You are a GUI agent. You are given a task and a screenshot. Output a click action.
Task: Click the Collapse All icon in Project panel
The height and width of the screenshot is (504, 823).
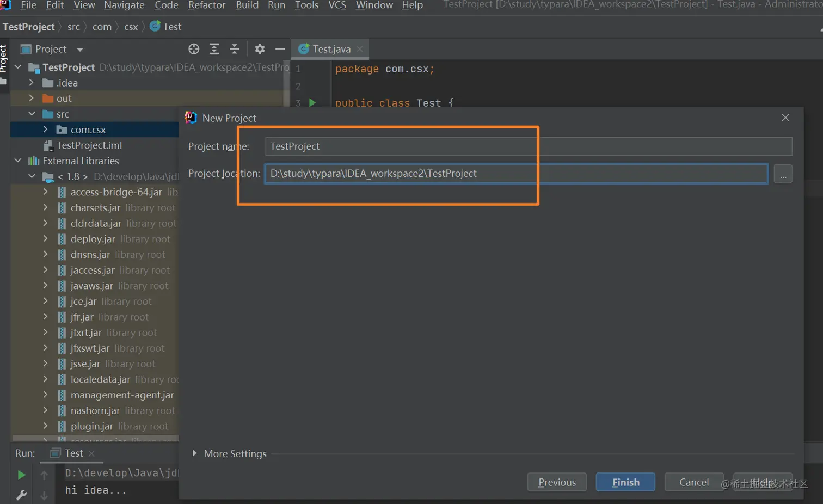point(235,49)
